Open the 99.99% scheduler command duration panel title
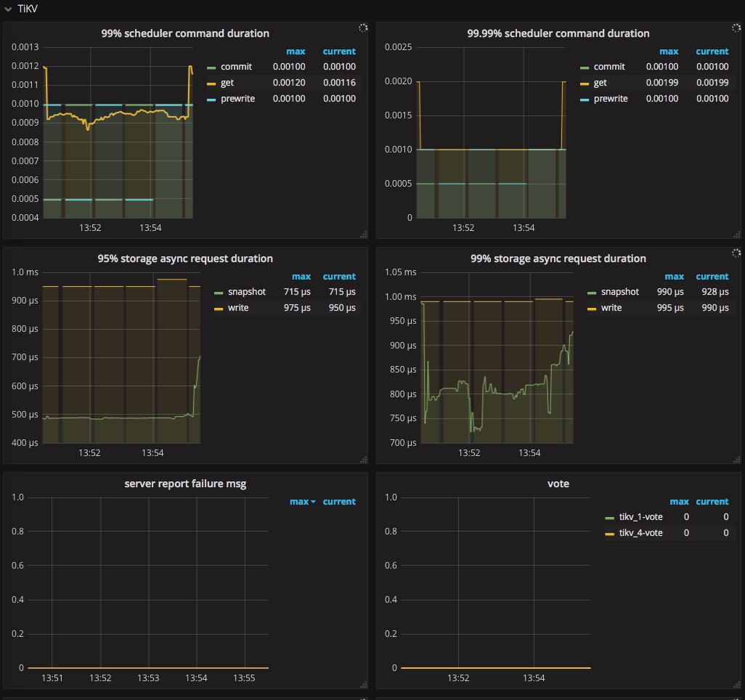 [558, 33]
